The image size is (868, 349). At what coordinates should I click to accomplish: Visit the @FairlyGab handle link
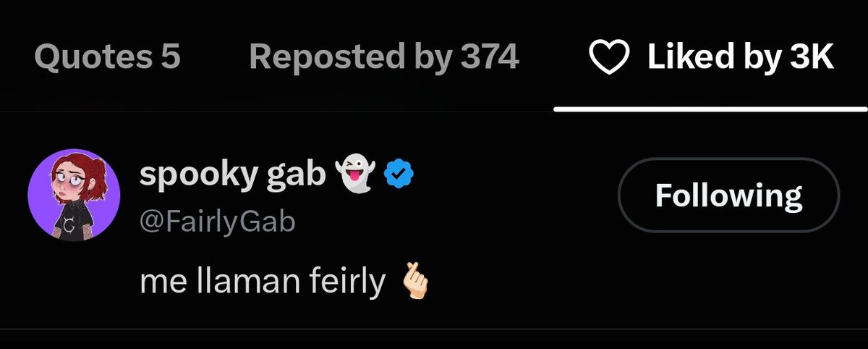click(217, 222)
